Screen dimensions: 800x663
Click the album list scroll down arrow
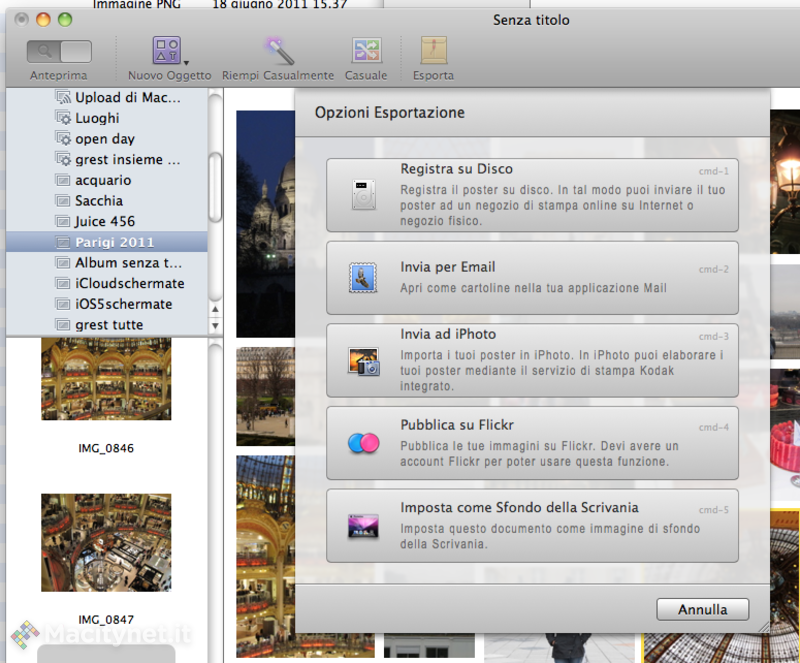pyautogui.click(x=214, y=326)
